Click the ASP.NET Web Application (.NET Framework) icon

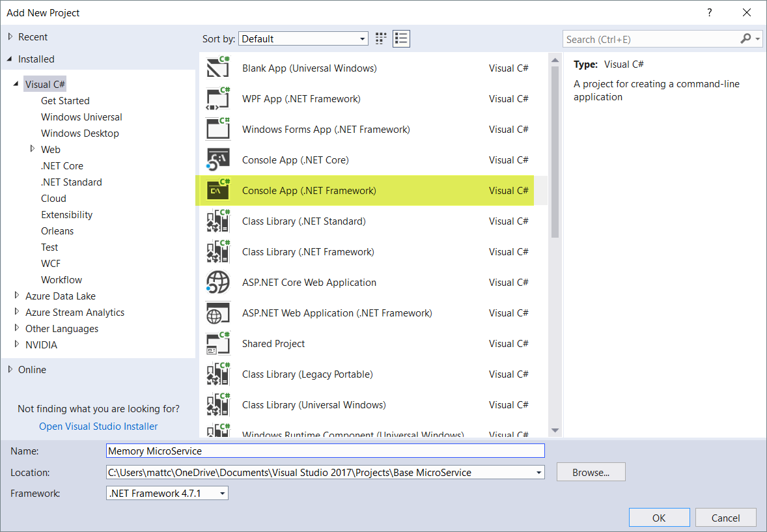tap(218, 313)
